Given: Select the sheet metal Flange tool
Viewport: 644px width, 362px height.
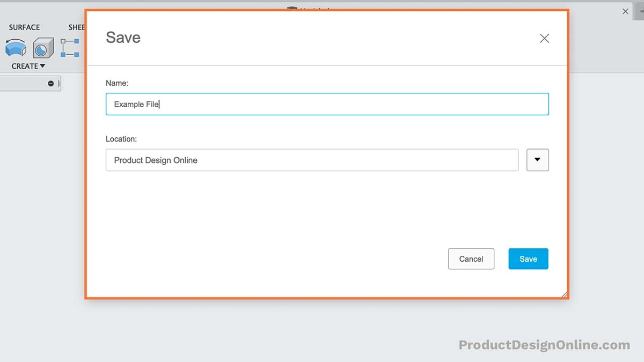Looking at the screenshot, I should coord(70,47).
